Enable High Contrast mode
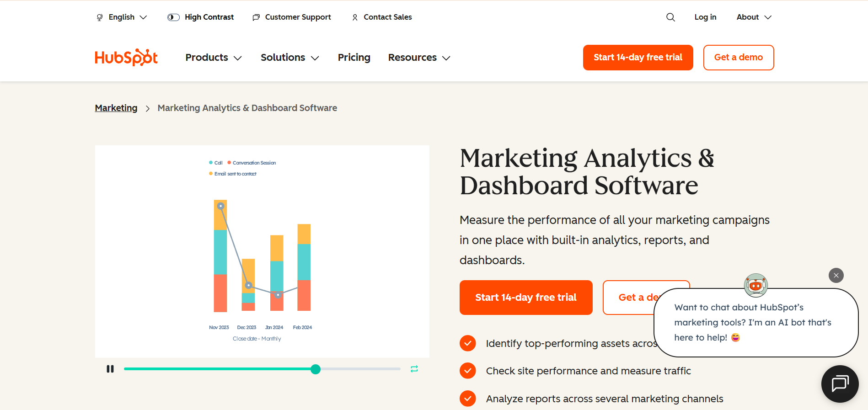The height and width of the screenshot is (410, 868). tap(173, 17)
